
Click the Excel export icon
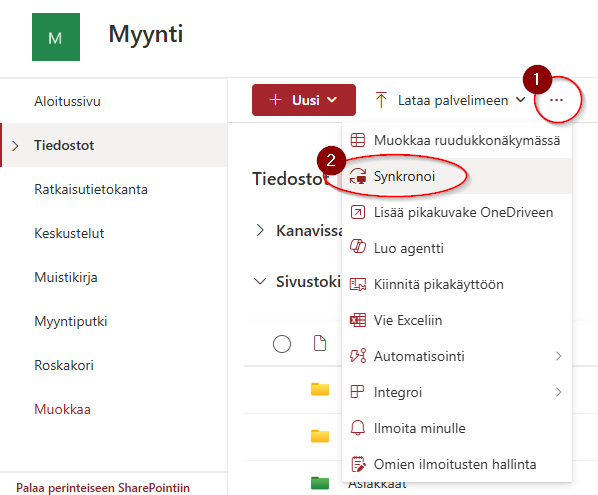point(358,320)
